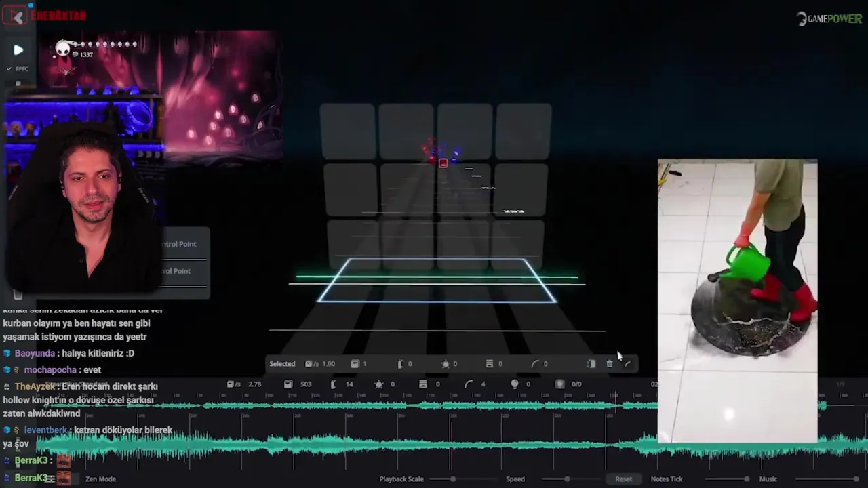
Task: Click notes-per-second icon in Selected bar
Action: pyautogui.click(x=312, y=364)
